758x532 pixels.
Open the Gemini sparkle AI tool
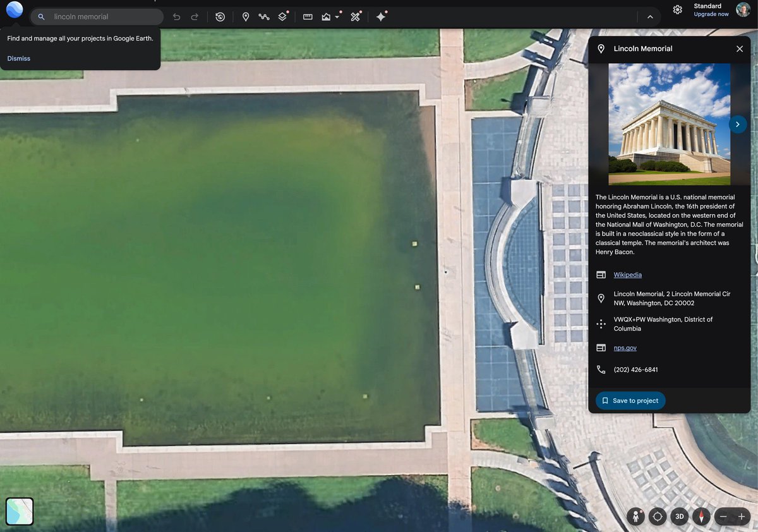point(381,17)
